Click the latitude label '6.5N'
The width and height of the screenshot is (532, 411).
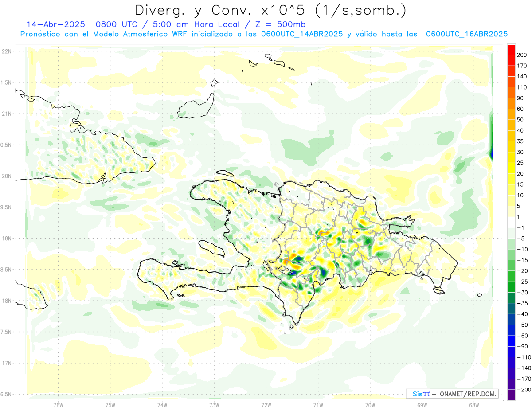point(6,394)
